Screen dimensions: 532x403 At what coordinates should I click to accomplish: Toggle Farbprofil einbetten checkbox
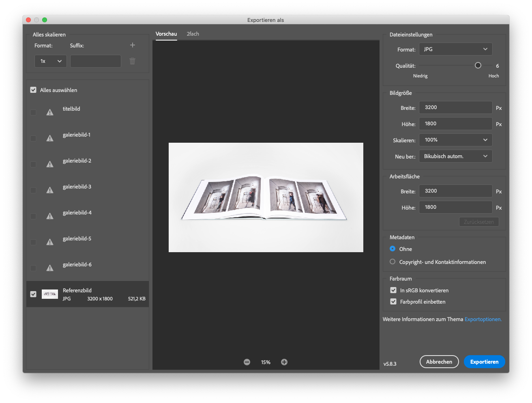(393, 302)
